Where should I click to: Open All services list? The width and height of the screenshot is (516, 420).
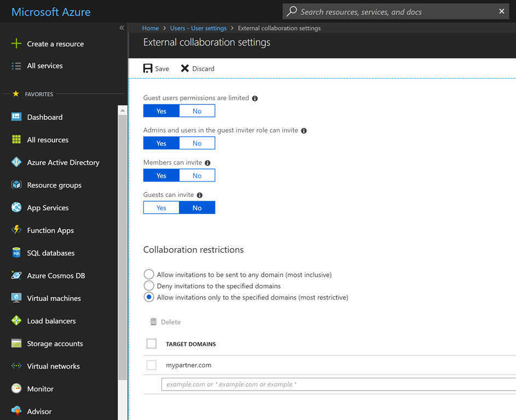coord(45,66)
